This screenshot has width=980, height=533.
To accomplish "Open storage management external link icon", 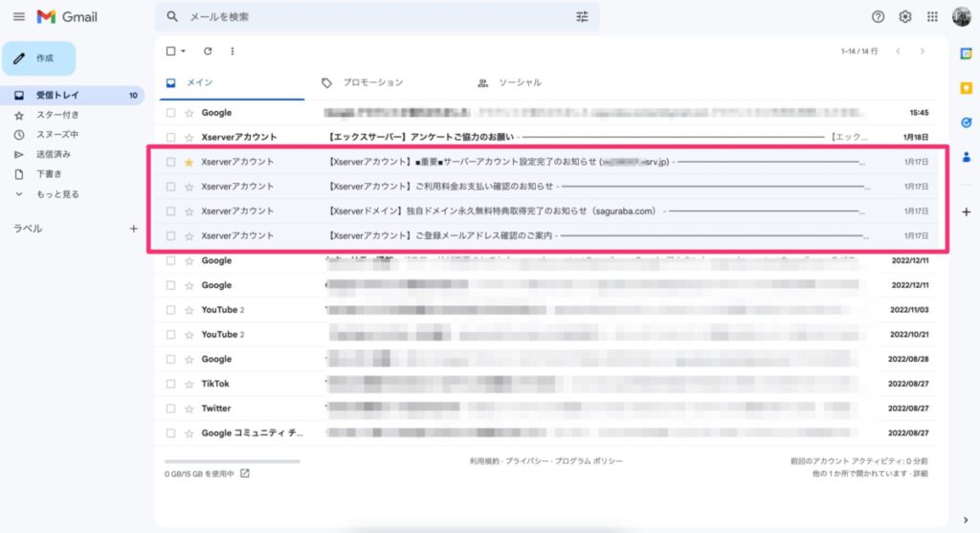I will (245, 474).
